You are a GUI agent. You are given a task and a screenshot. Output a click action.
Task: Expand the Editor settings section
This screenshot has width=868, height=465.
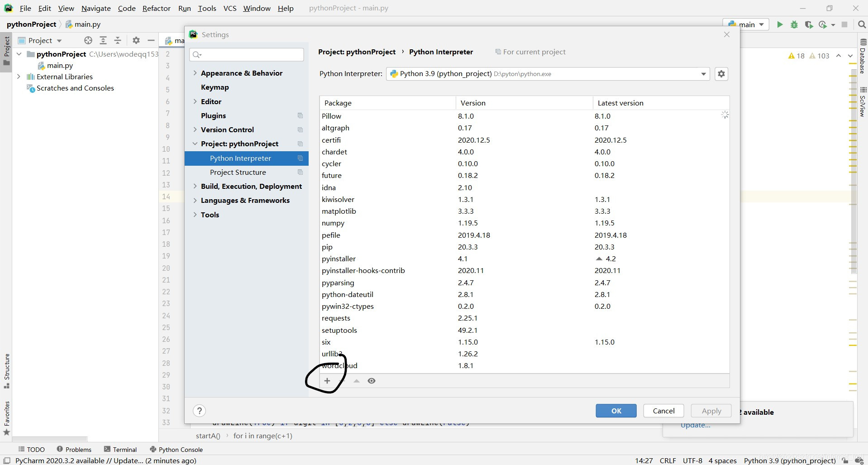pos(195,101)
